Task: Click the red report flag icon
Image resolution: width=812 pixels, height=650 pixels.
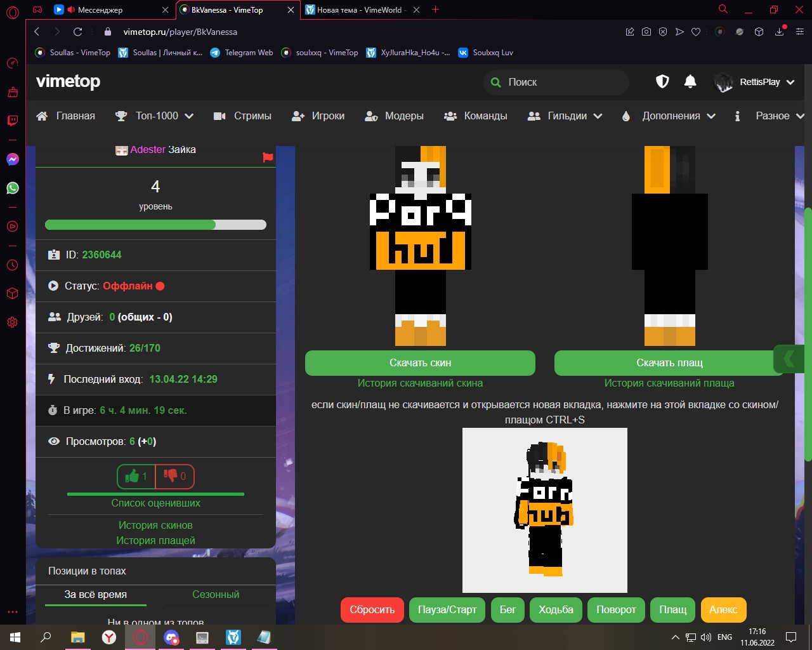Action: (x=268, y=157)
